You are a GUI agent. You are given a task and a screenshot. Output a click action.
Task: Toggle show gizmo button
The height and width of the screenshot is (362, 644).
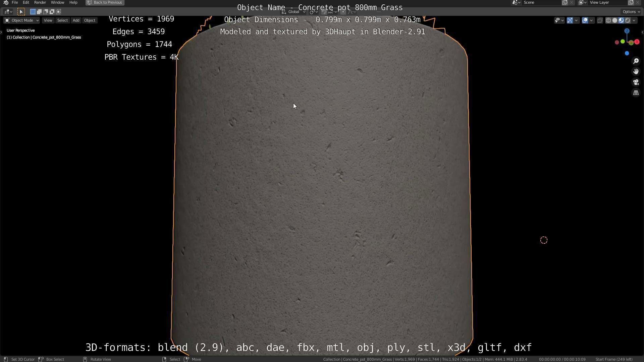click(x=570, y=20)
